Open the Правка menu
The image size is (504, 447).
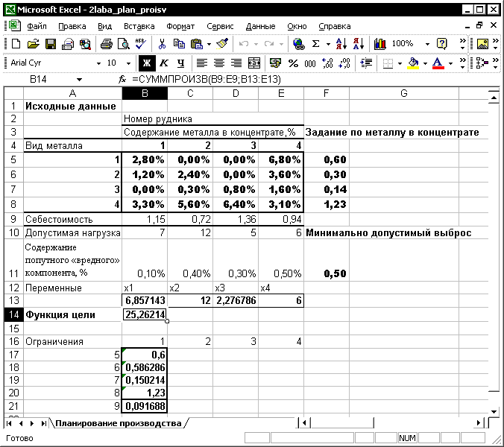72,26
